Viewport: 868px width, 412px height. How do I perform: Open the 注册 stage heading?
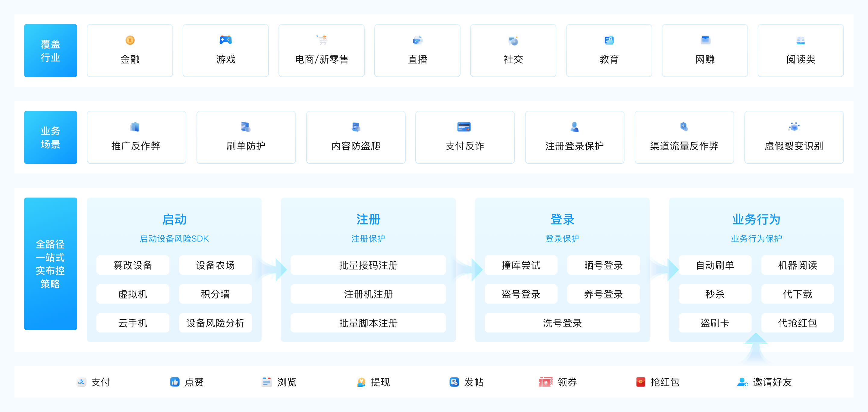pos(368,220)
